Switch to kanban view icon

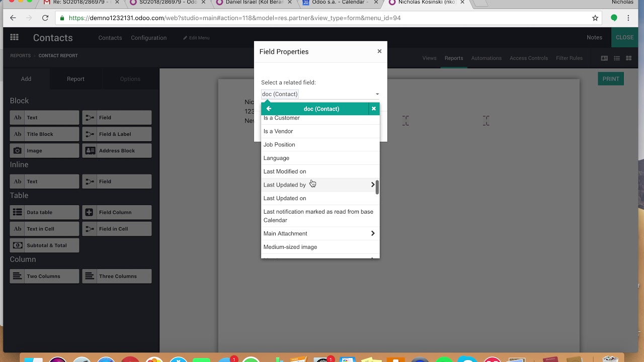tap(628, 58)
